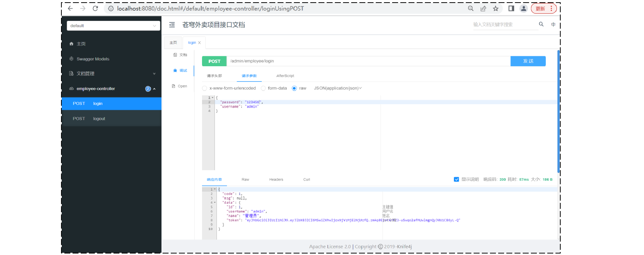This screenshot has height=255, width=644.
Task: Select the x-www-form-urlencoded radio option
Action: pos(205,88)
